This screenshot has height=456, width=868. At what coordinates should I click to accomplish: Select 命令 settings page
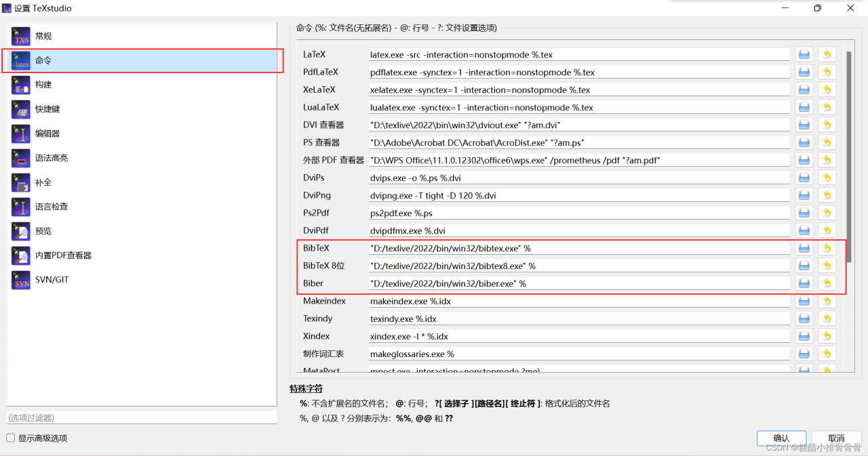(x=142, y=60)
